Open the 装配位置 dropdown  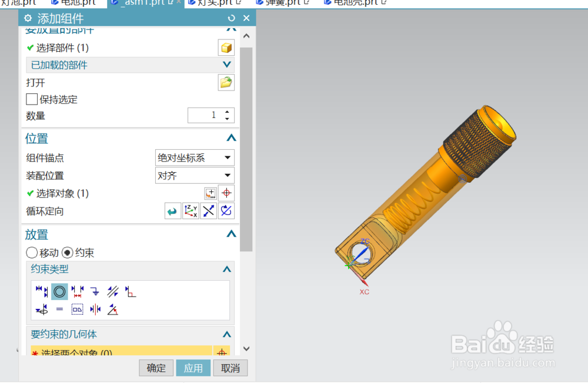[x=195, y=176]
